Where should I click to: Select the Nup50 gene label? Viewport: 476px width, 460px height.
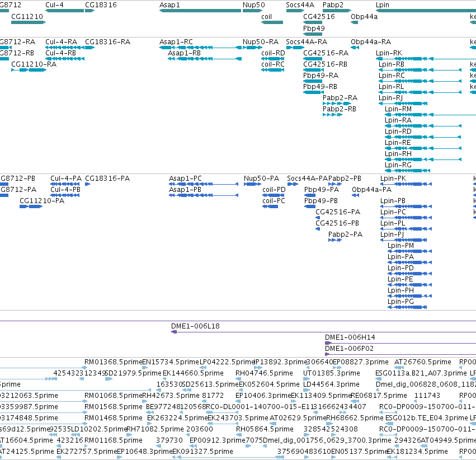(x=254, y=5)
